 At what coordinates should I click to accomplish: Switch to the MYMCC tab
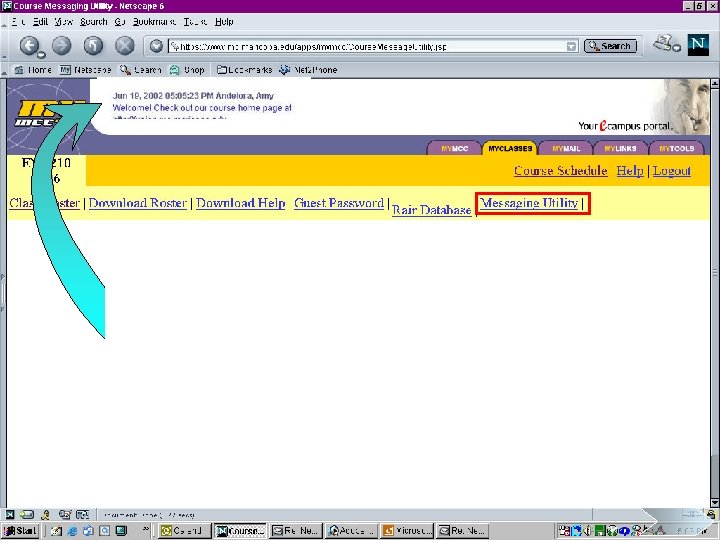click(455, 148)
